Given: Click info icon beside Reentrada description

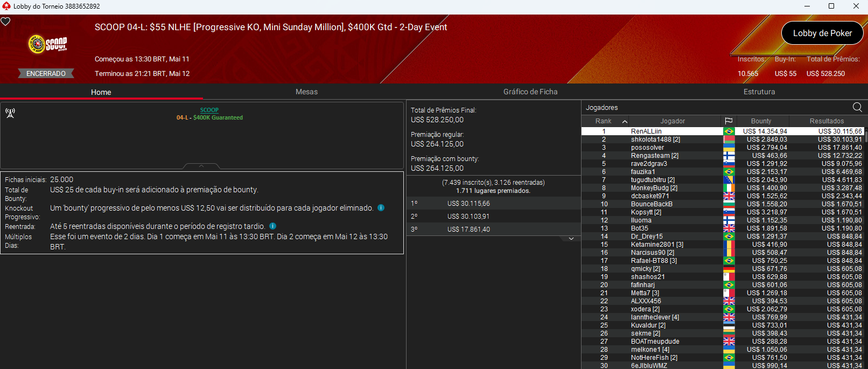Looking at the screenshot, I should pos(272,226).
